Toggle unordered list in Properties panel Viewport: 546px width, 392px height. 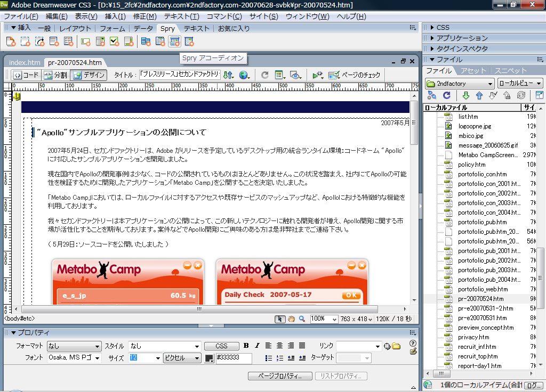tap(269, 358)
